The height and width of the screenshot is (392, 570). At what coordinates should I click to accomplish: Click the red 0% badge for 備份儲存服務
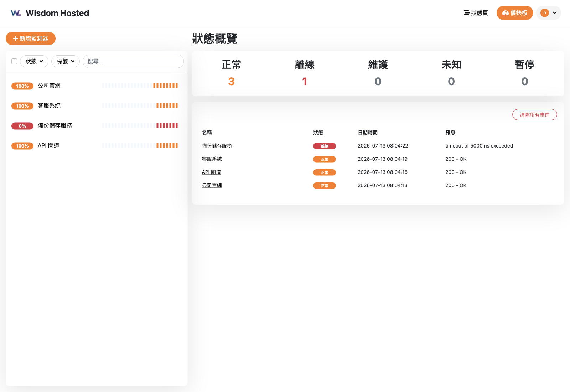pyautogui.click(x=22, y=126)
